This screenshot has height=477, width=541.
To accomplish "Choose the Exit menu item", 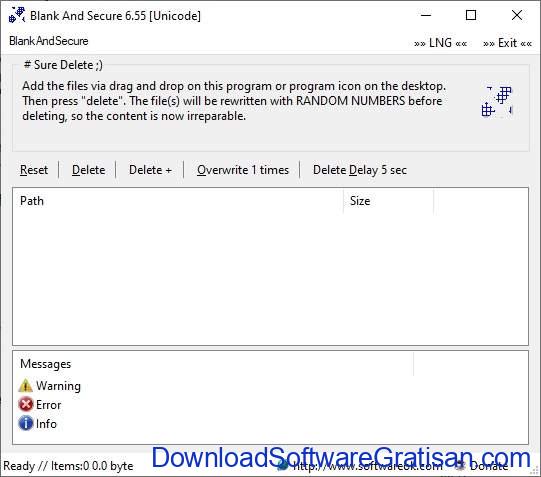I will pos(507,43).
